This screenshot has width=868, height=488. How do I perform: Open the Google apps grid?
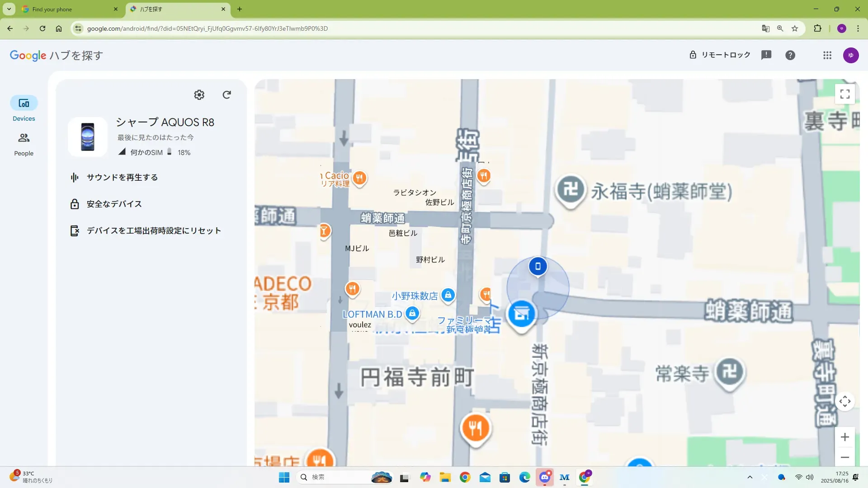[827, 55]
